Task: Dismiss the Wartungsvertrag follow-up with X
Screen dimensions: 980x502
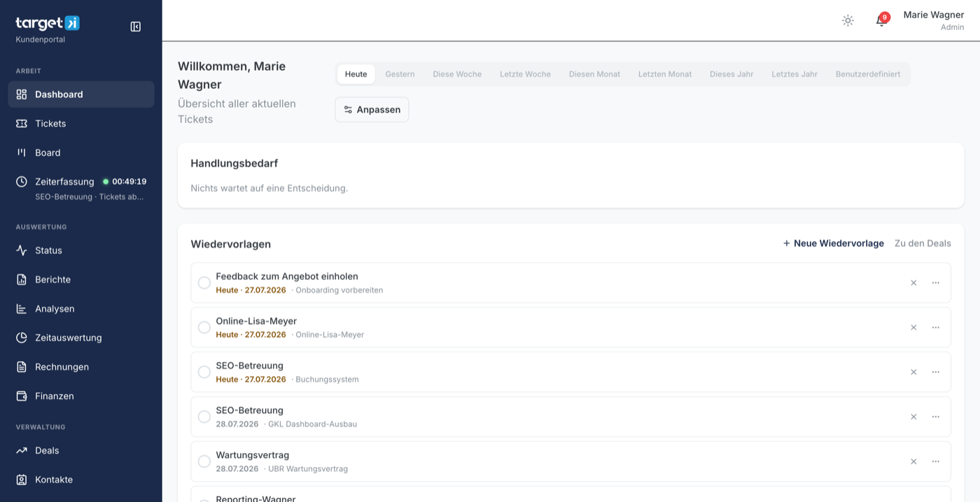Action: pos(913,462)
